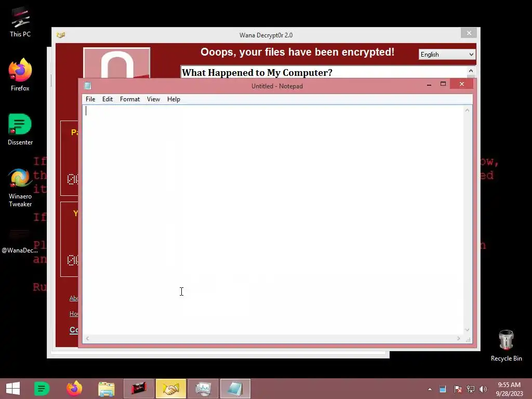532x399 pixels.
Task: Click the padlock image in Wana Decrypt0r
Action: [x=117, y=63]
